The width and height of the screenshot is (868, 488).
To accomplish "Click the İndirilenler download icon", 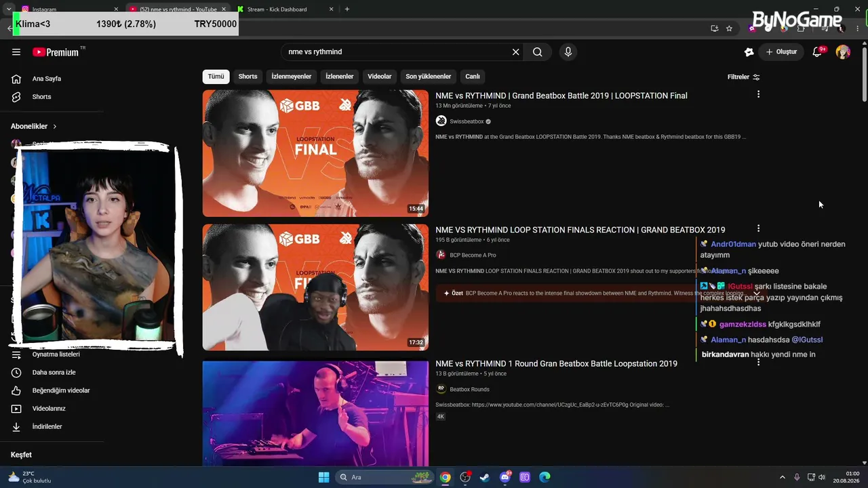I will pyautogui.click(x=16, y=427).
